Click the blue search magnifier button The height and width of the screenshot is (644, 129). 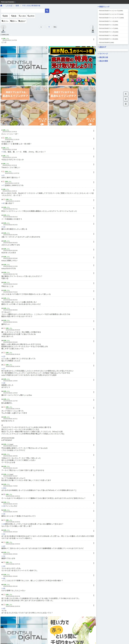click(x=47, y=11)
